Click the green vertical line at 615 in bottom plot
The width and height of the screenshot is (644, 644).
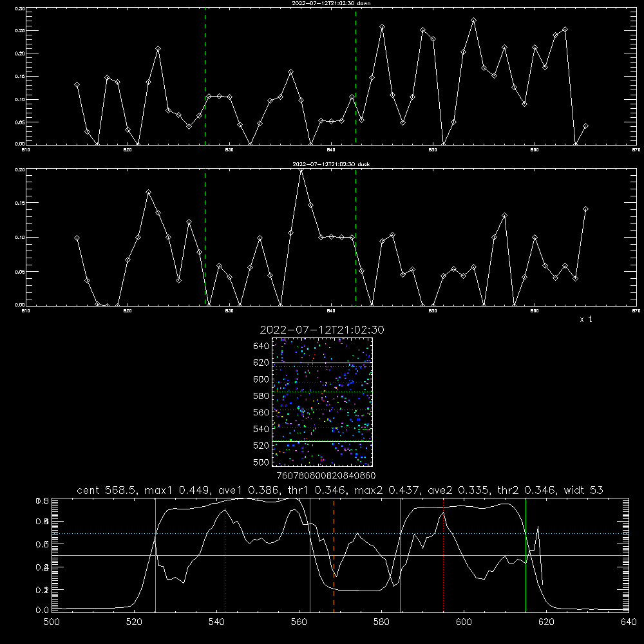pos(526,555)
